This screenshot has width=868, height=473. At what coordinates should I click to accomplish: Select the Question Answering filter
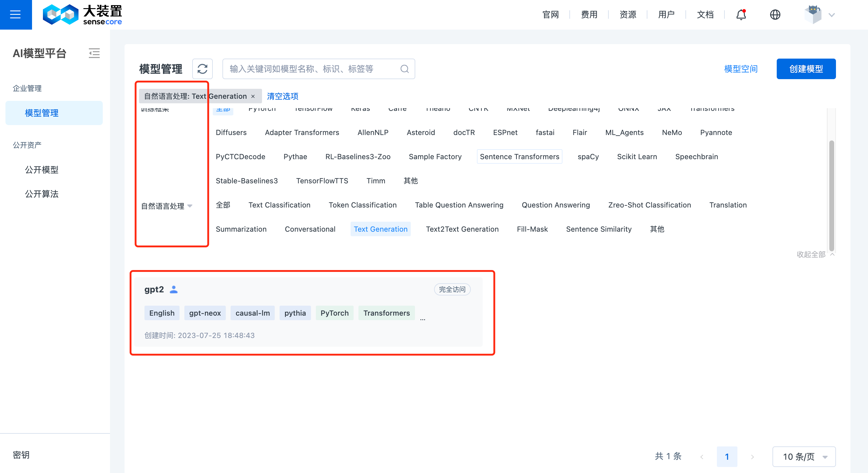click(555, 205)
